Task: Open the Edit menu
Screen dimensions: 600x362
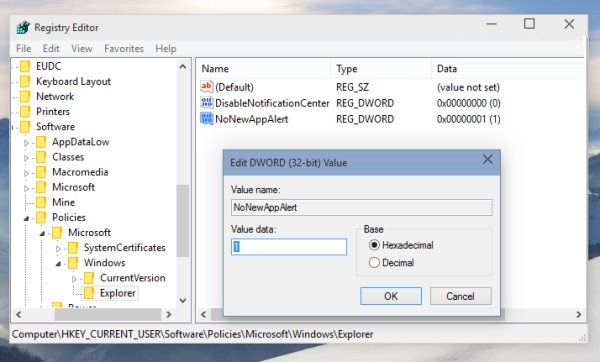Action: (x=51, y=49)
